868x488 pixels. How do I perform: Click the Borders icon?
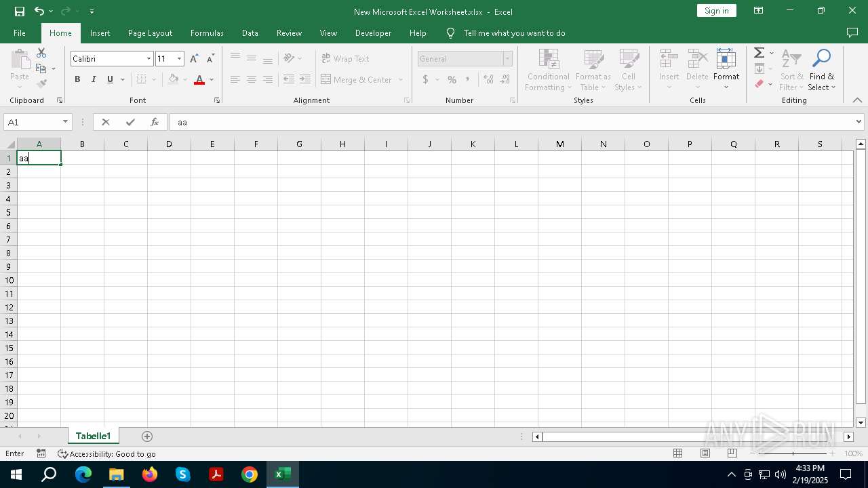point(141,79)
